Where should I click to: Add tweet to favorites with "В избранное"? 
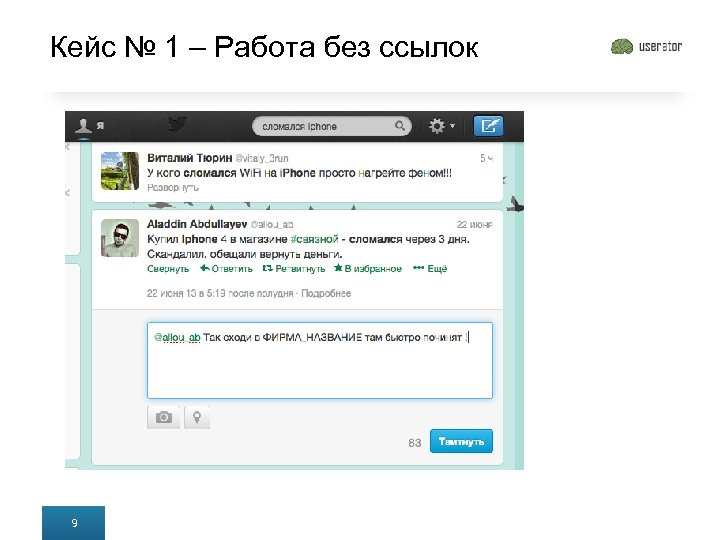coord(368,269)
